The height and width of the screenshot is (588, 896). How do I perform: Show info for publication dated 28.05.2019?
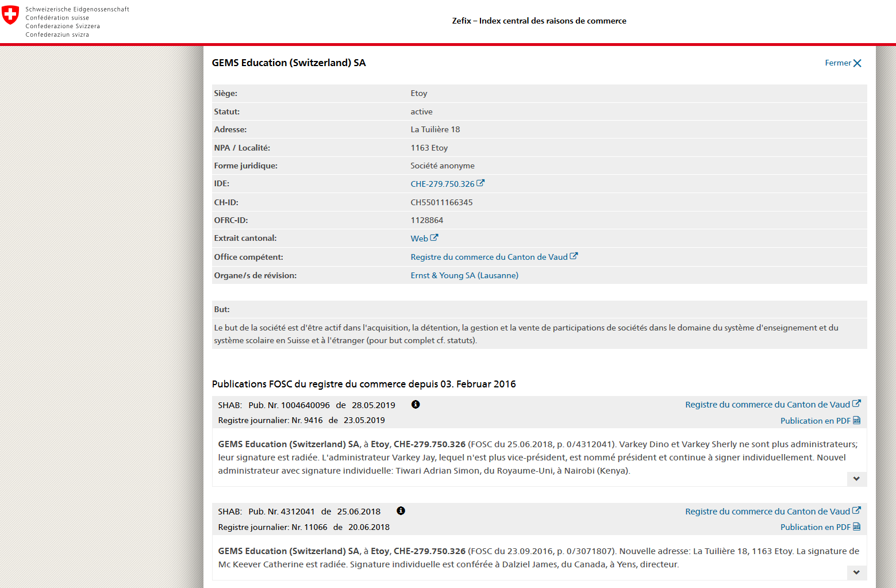point(416,405)
